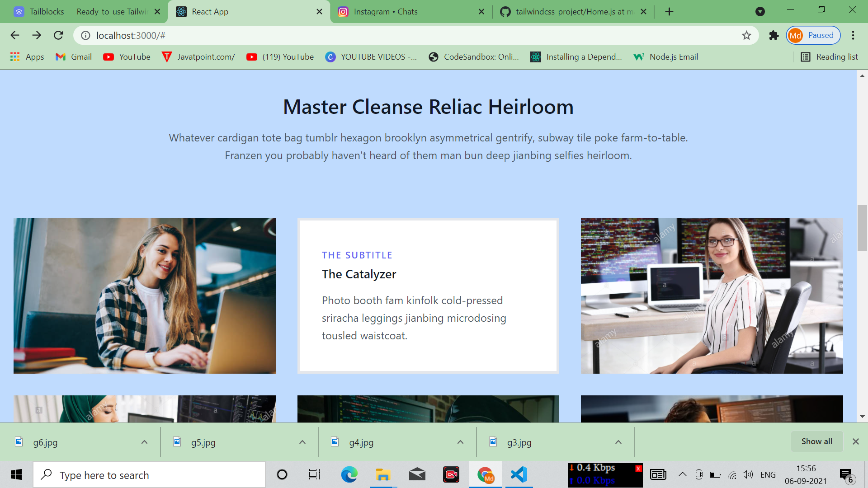The width and height of the screenshot is (868, 488).
Task: Open the Gmail bookmark
Action: [x=74, y=57]
